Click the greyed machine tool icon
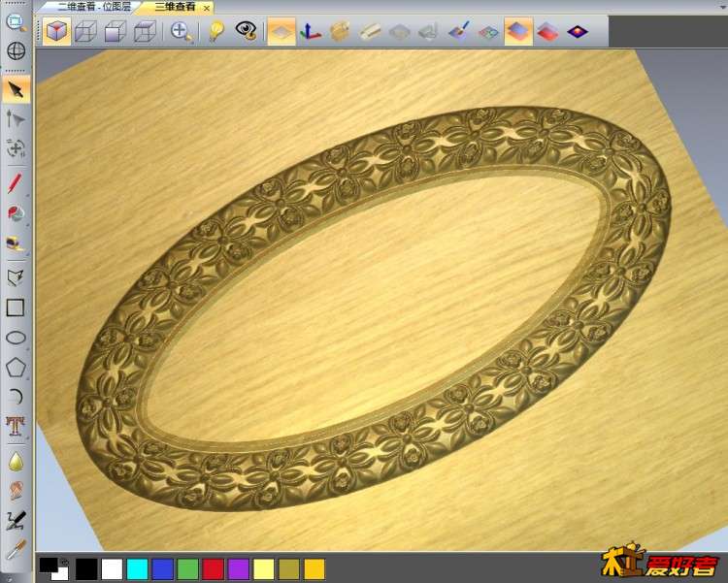This screenshot has height=583, width=728. click(x=428, y=32)
